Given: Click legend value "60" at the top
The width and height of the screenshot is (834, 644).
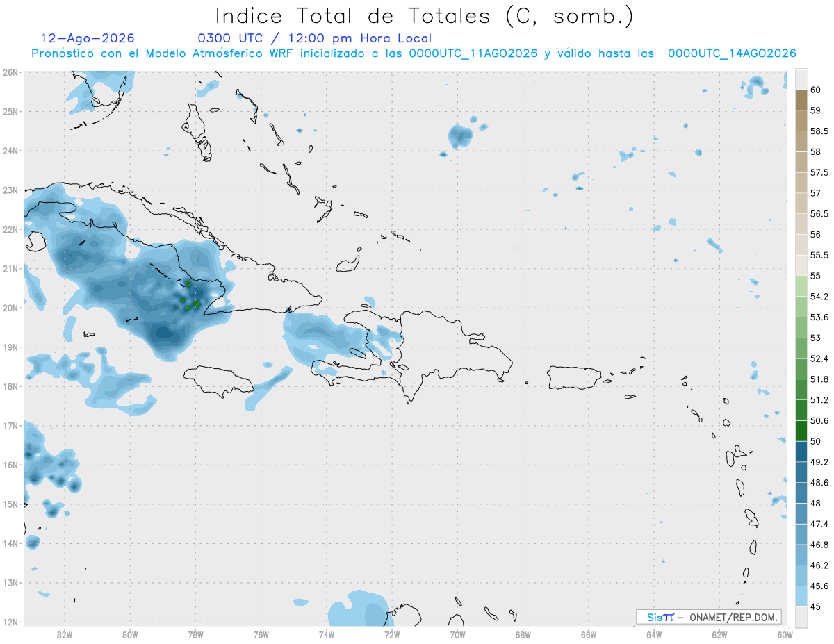Looking at the screenshot, I should pos(815,90).
